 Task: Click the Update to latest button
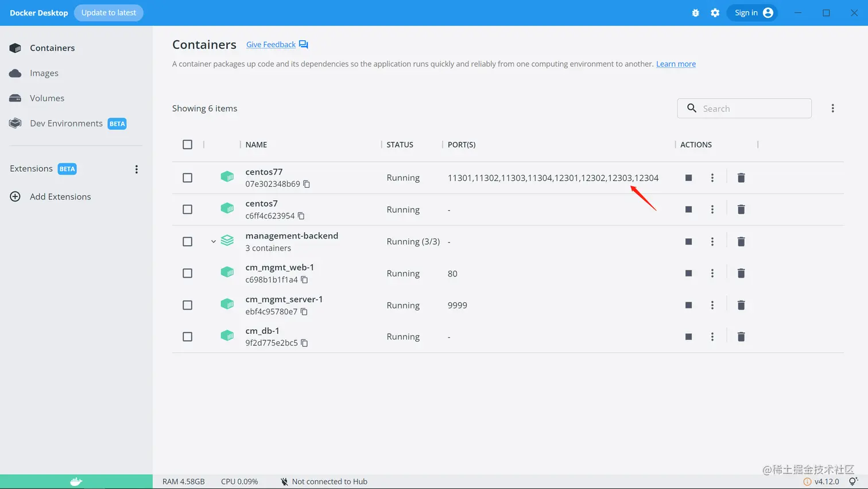108,13
